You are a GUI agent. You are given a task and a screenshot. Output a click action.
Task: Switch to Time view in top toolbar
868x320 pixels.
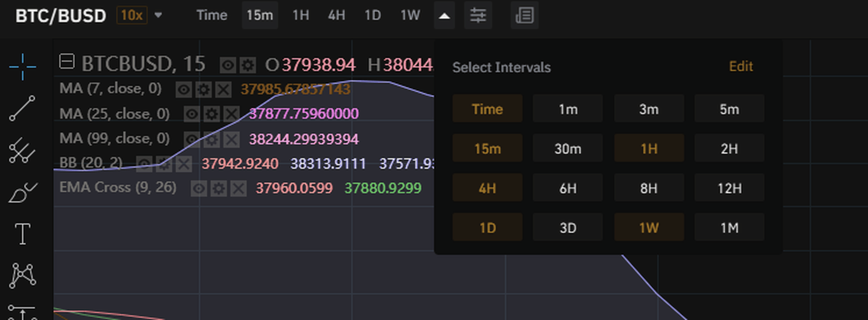tap(212, 15)
